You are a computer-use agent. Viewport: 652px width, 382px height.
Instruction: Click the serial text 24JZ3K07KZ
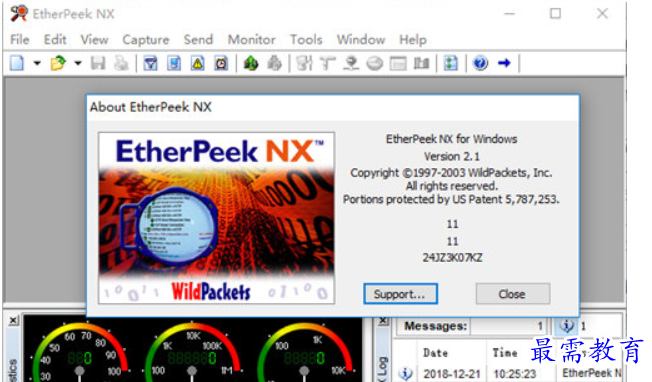pyautogui.click(x=452, y=258)
